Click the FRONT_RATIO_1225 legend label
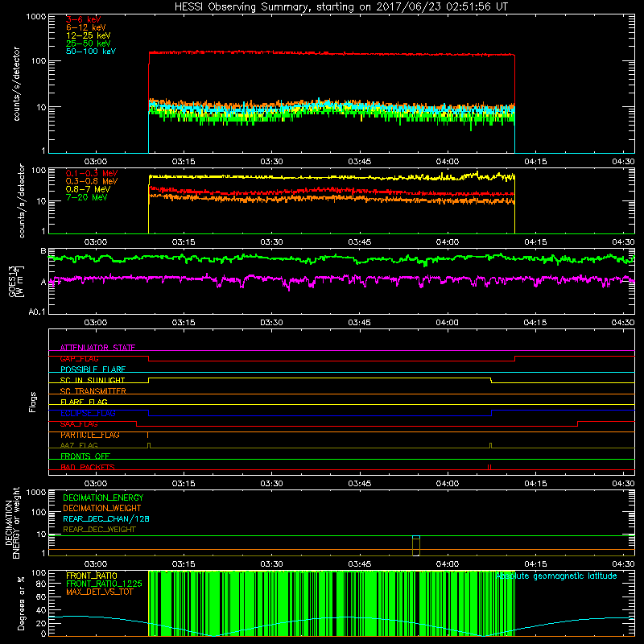This screenshot has width=644, height=644. [104, 584]
